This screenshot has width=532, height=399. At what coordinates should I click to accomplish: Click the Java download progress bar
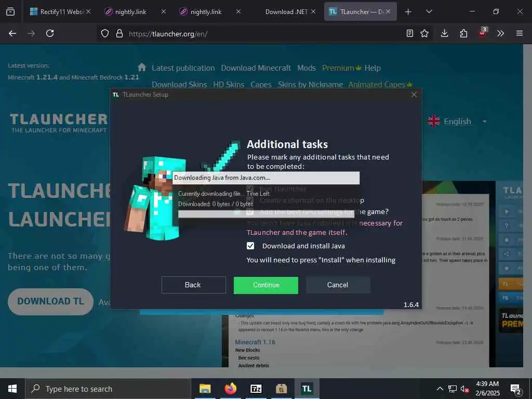[266, 214]
